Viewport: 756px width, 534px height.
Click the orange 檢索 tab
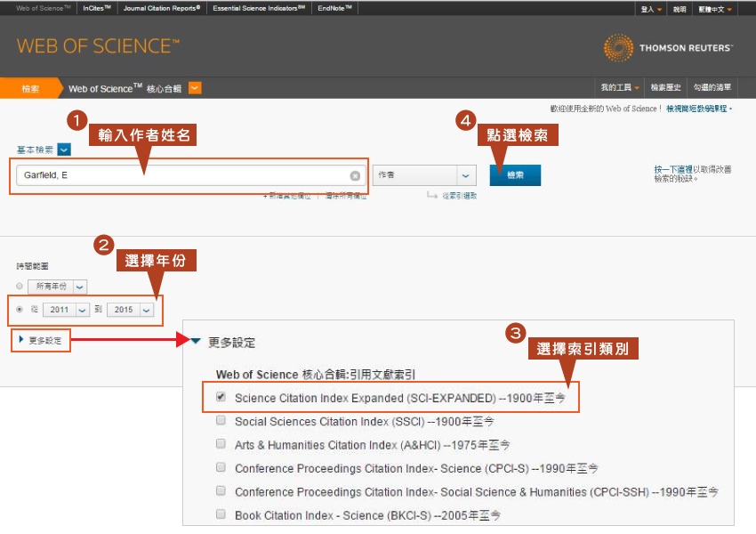pyautogui.click(x=30, y=88)
